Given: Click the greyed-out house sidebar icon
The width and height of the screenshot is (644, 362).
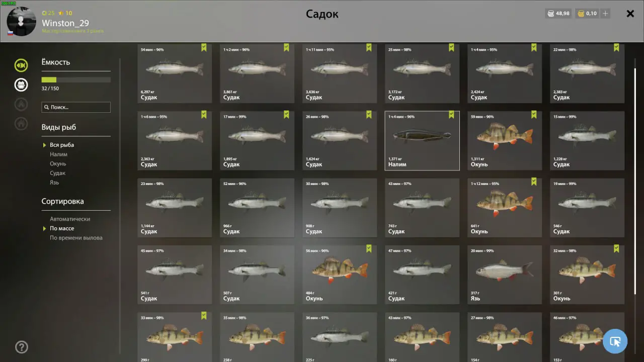Looking at the screenshot, I should (21, 123).
